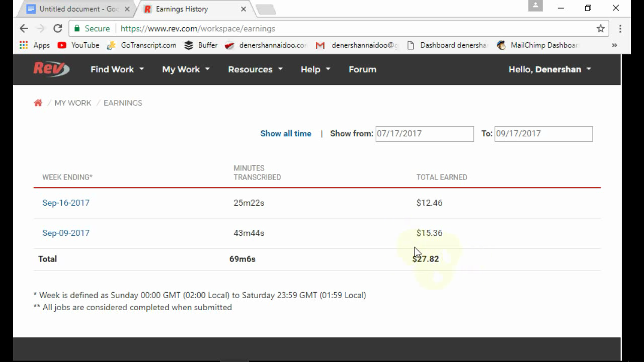Click TOTAL EARNED column header
The height and width of the screenshot is (362, 644).
(442, 177)
